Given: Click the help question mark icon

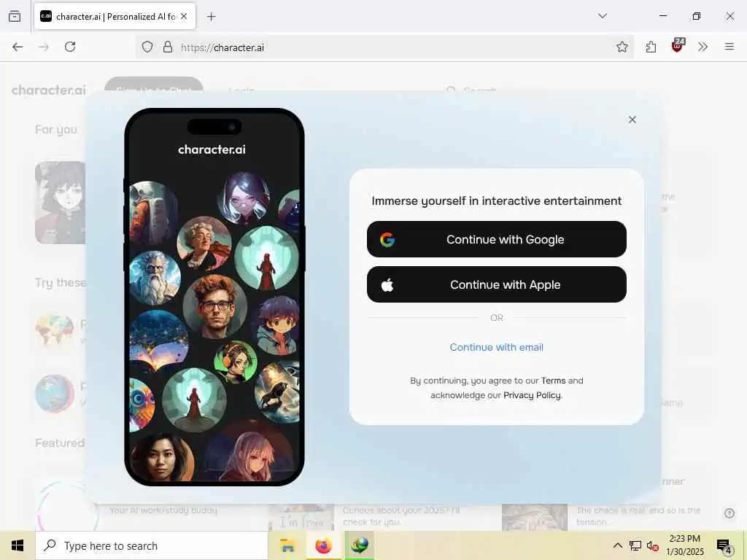Looking at the screenshot, I should pyautogui.click(x=729, y=513).
